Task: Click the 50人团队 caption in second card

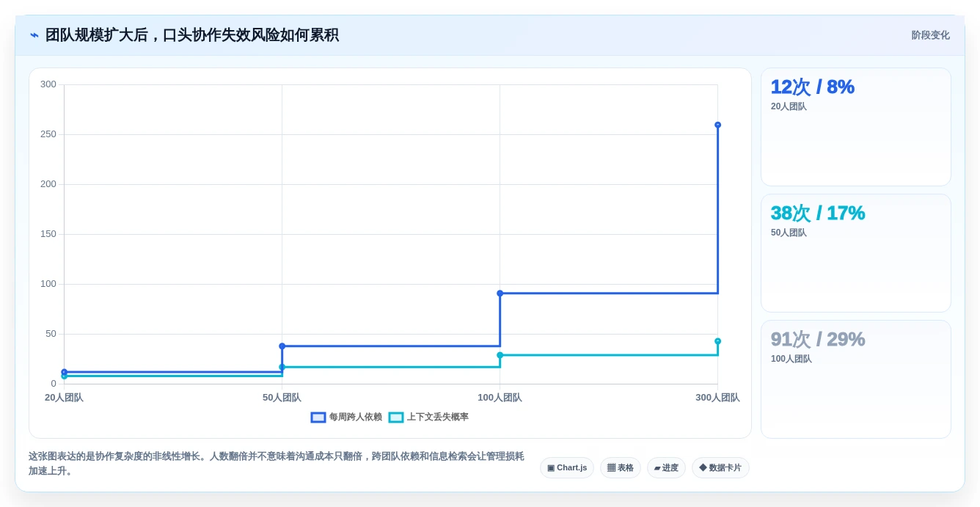Action: tap(789, 233)
